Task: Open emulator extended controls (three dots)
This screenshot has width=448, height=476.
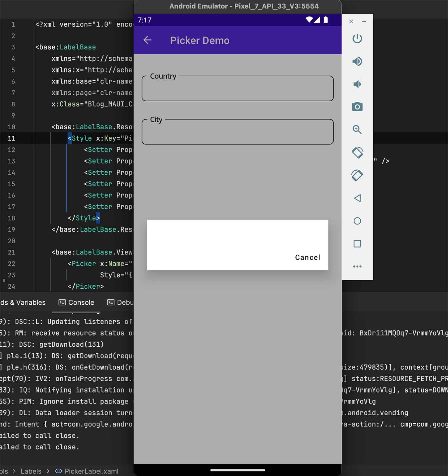Action: pyautogui.click(x=357, y=266)
